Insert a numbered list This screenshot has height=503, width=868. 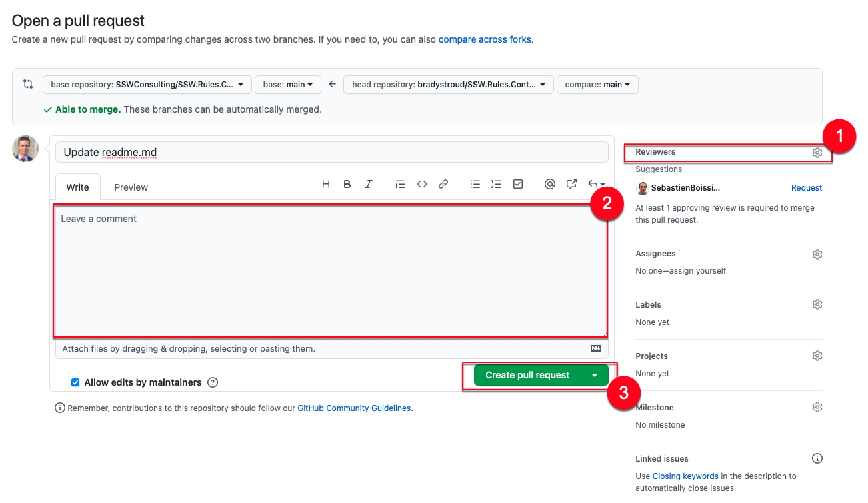pos(496,185)
